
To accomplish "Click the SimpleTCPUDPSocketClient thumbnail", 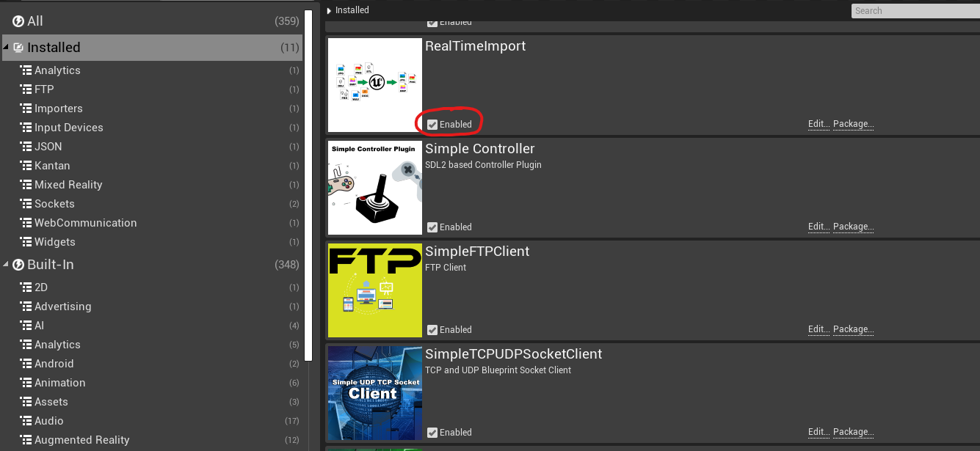I will (375, 393).
